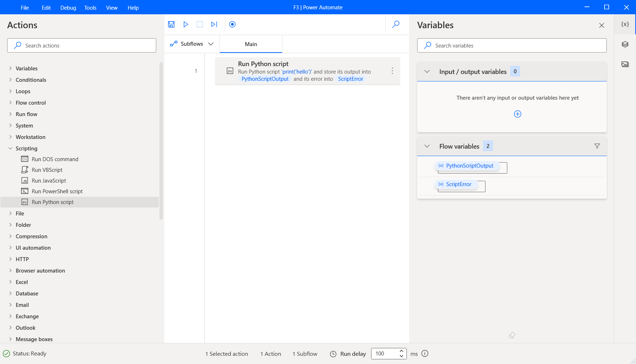Open the Subflows dropdown
Screen dimensions: 636x364
pos(192,44)
